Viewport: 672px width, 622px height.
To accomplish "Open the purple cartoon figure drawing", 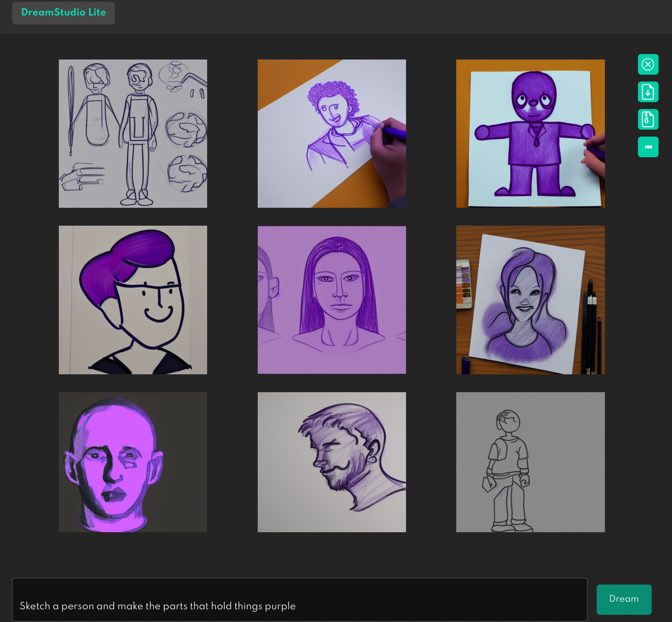I will click(x=530, y=133).
